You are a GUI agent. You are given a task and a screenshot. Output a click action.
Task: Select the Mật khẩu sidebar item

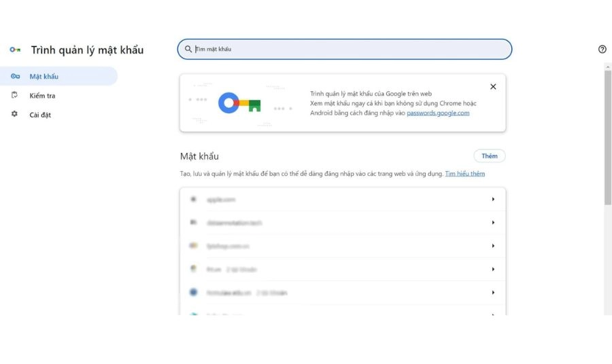point(58,76)
